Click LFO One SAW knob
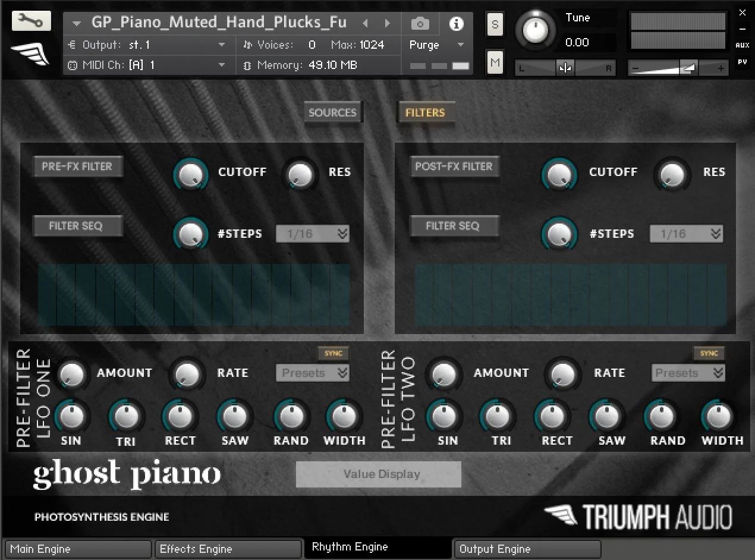The width and height of the screenshot is (755, 560). [235, 417]
